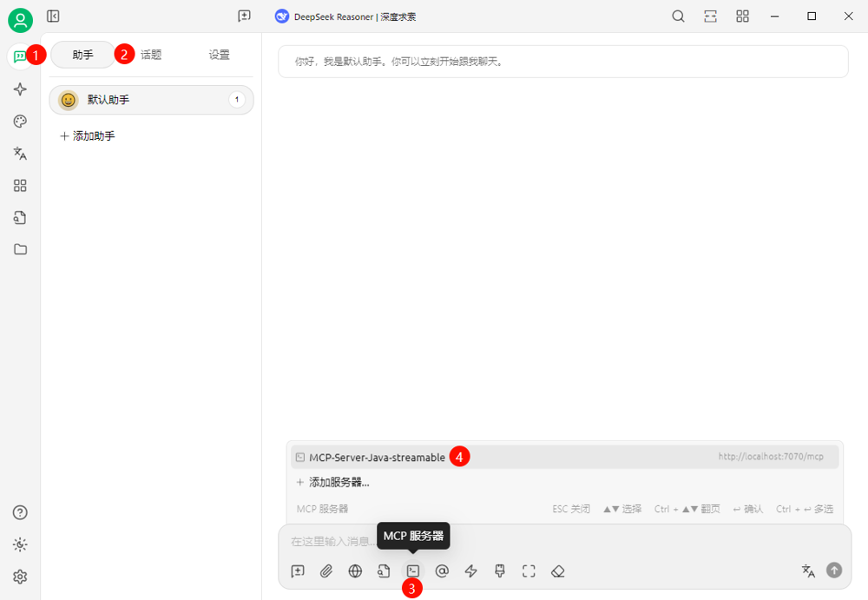868x600 pixels.
Task: Click the eraser clear-context icon
Action: pos(558,570)
